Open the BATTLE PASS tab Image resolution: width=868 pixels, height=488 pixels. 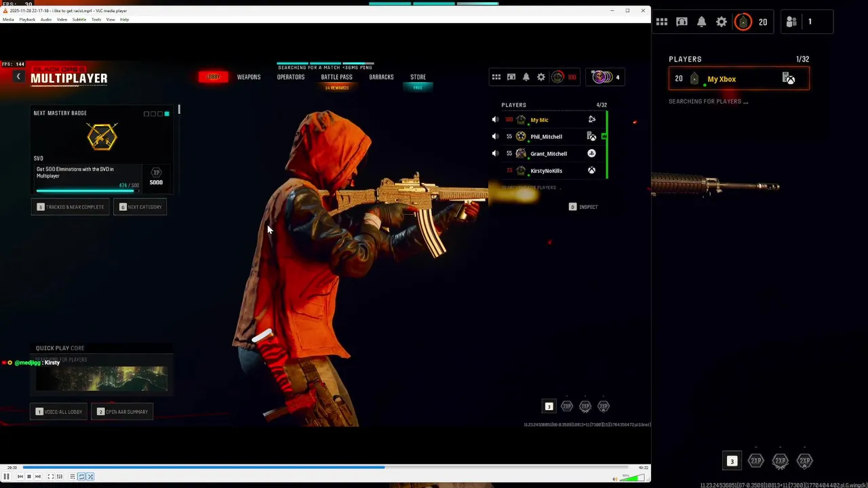336,77
